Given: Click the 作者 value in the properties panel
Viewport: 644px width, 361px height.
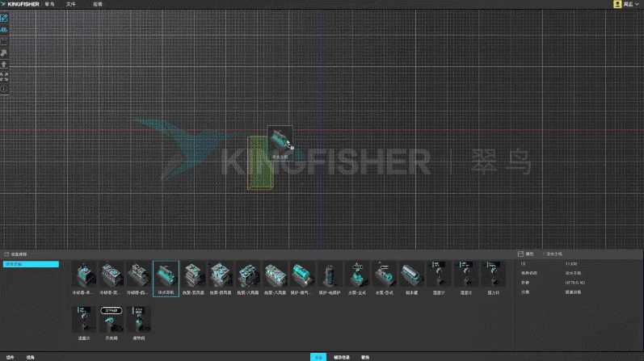Looking at the screenshot, I should coord(575,283).
